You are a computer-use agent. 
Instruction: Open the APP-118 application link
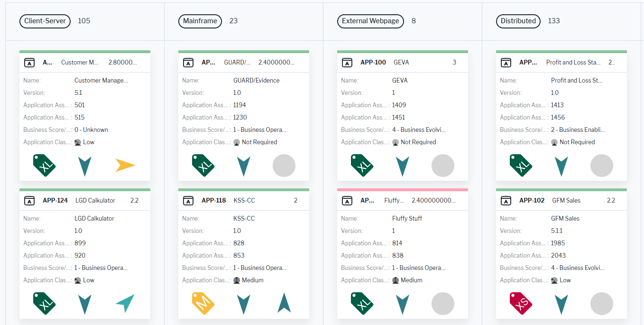(214, 201)
